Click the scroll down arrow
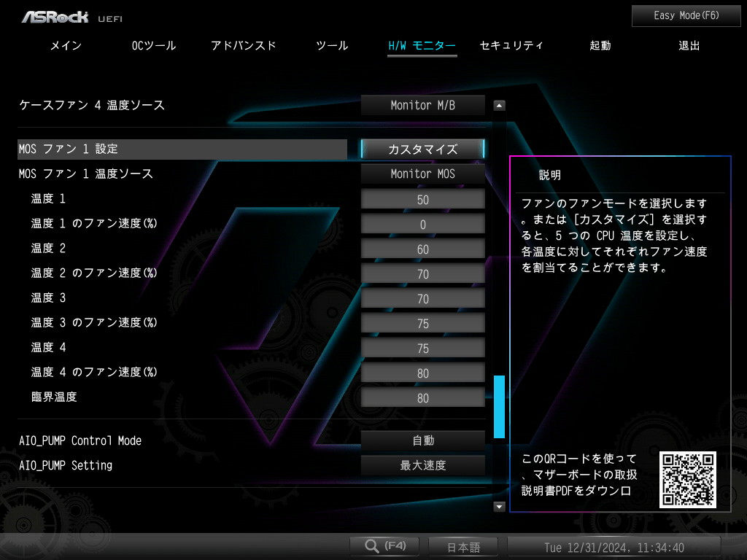This screenshot has height=560, width=747. click(499, 507)
